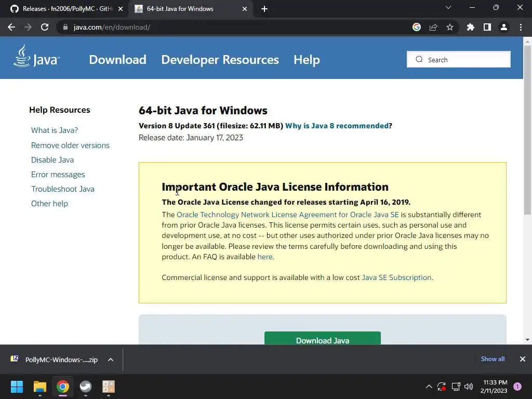The width and height of the screenshot is (532, 399).
Task: Open the Disable Java help link
Action: click(x=52, y=160)
